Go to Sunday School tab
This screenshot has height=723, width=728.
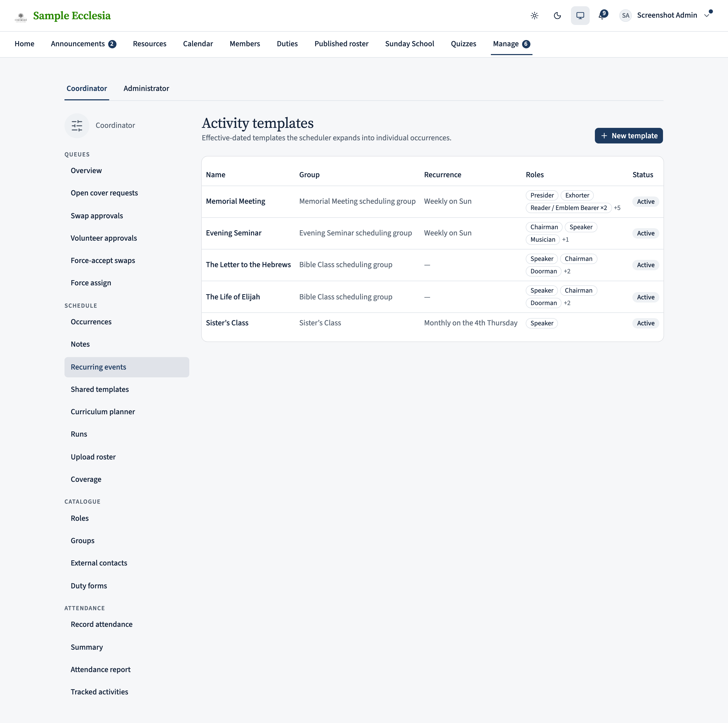pyautogui.click(x=409, y=44)
